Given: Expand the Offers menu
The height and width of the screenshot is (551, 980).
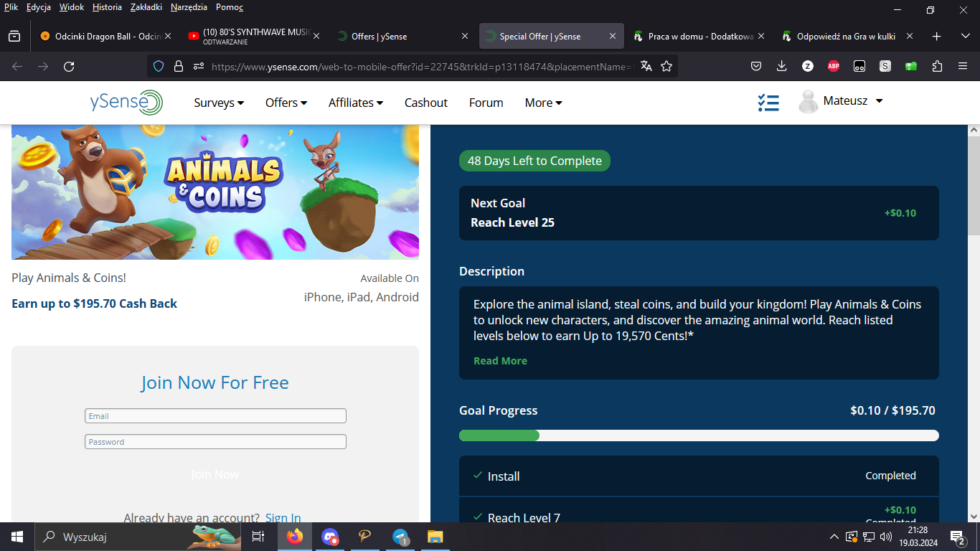Looking at the screenshot, I should pos(286,103).
